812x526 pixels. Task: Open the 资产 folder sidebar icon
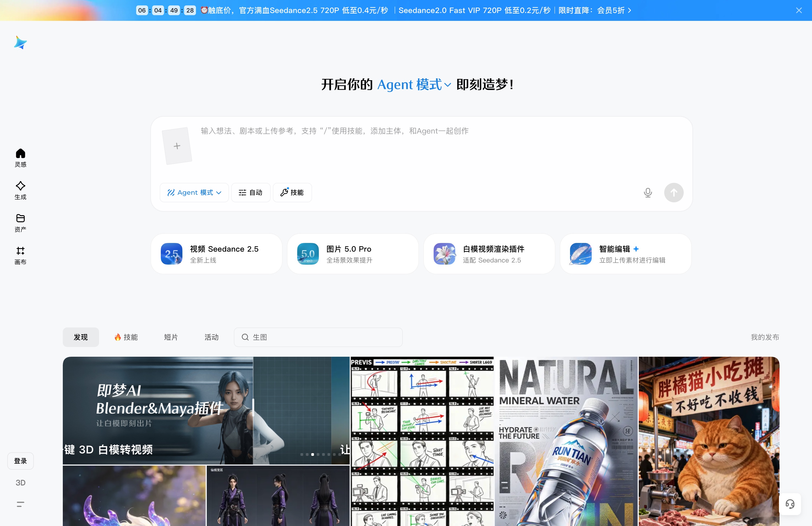(x=21, y=223)
